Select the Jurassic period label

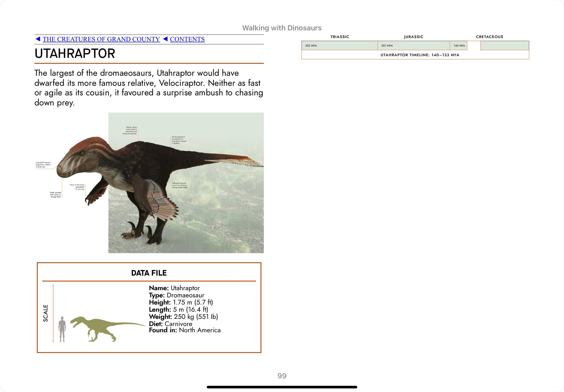(413, 37)
